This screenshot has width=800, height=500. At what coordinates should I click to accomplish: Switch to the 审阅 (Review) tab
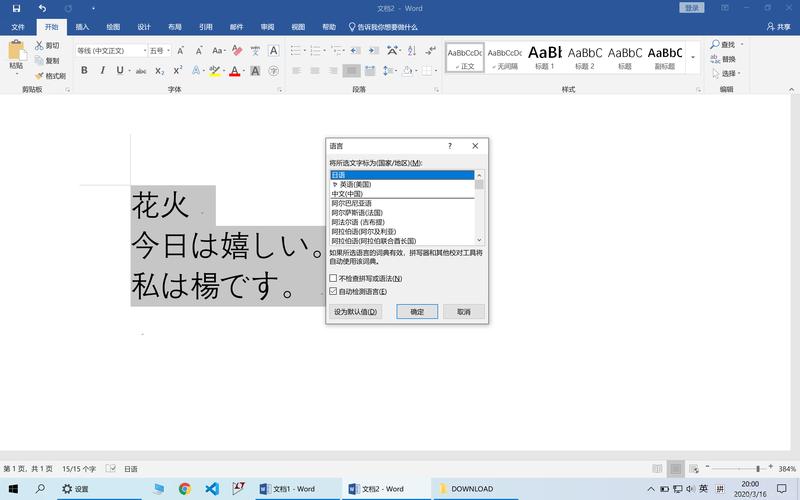tap(267, 27)
